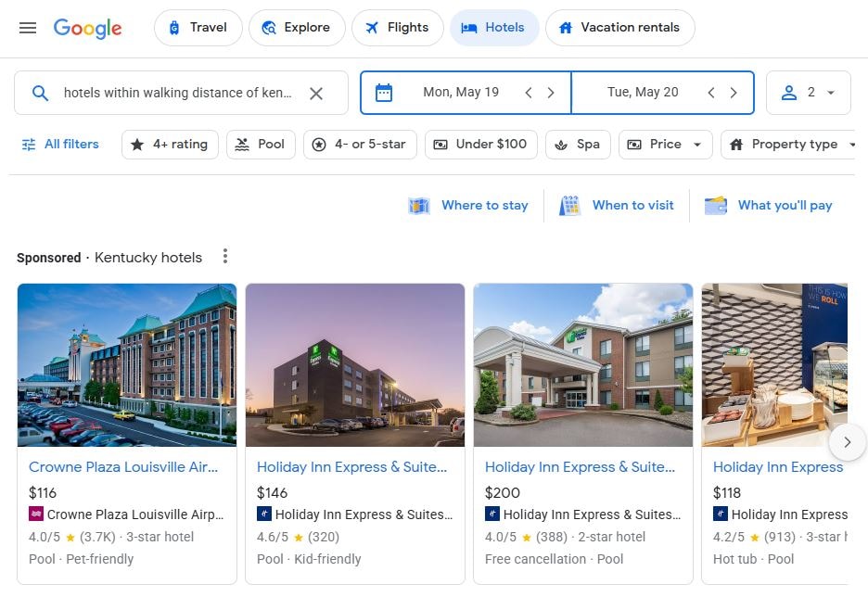The width and height of the screenshot is (868, 597).
Task: Move check-in date one day earlier
Action: point(528,93)
